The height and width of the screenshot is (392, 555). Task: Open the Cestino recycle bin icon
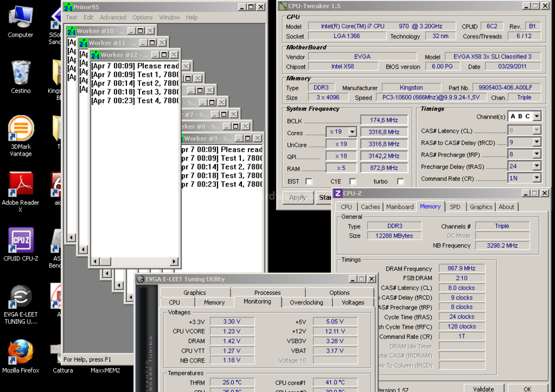(x=21, y=78)
